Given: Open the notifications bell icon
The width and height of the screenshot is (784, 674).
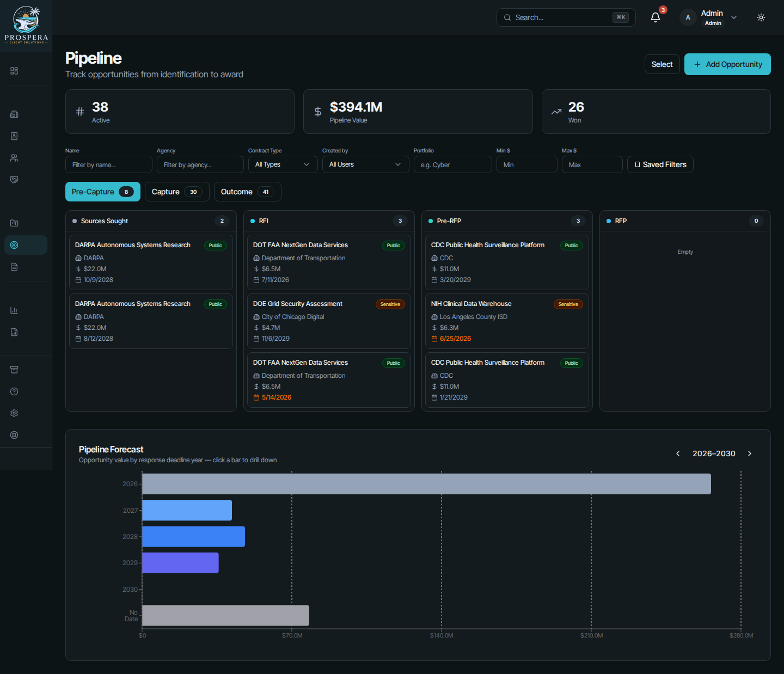Looking at the screenshot, I should click(x=656, y=17).
